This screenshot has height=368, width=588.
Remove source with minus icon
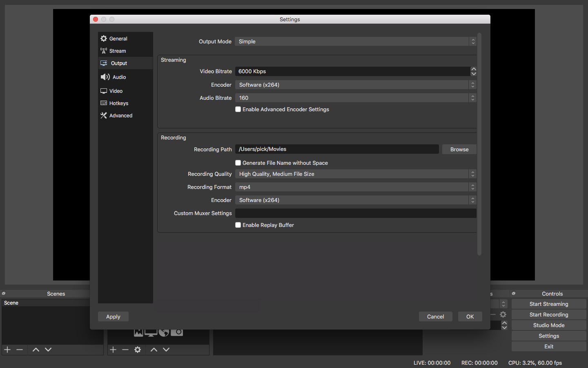coord(125,350)
